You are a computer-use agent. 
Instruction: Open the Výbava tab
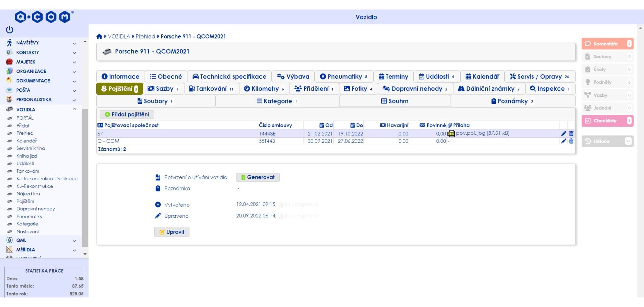tap(293, 77)
